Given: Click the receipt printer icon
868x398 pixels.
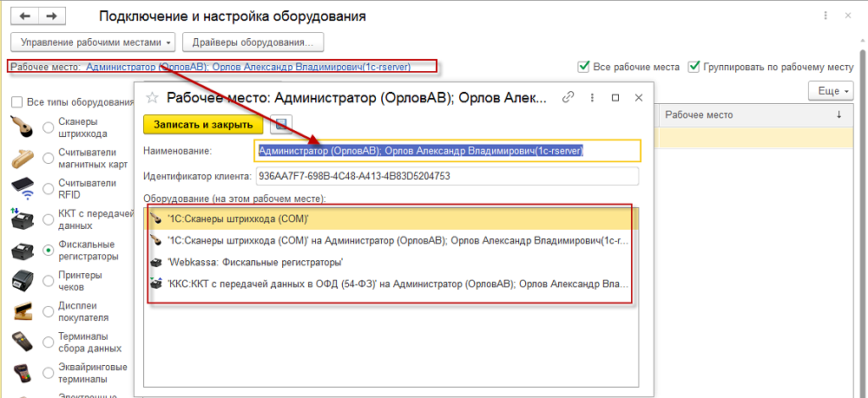Looking at the screenshot, I should tap(23, 281).
